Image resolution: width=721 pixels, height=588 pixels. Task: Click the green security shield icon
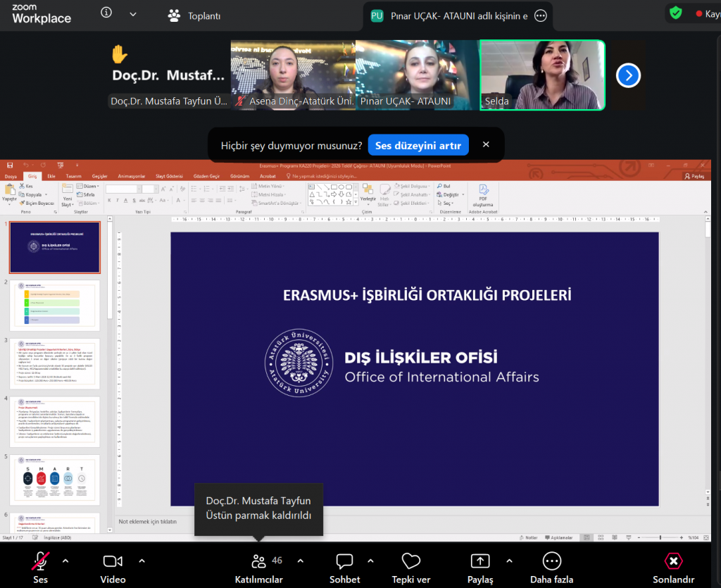pos(676,13)
